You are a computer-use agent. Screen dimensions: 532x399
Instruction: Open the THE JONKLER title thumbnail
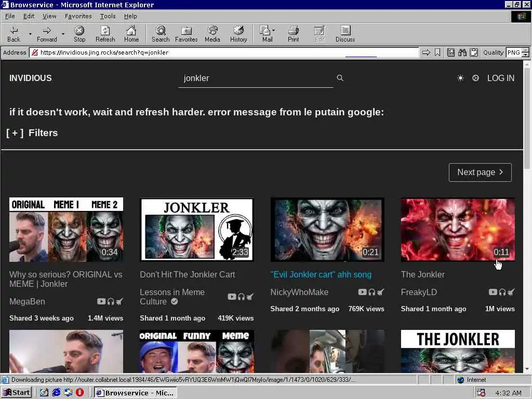(458, 351)
